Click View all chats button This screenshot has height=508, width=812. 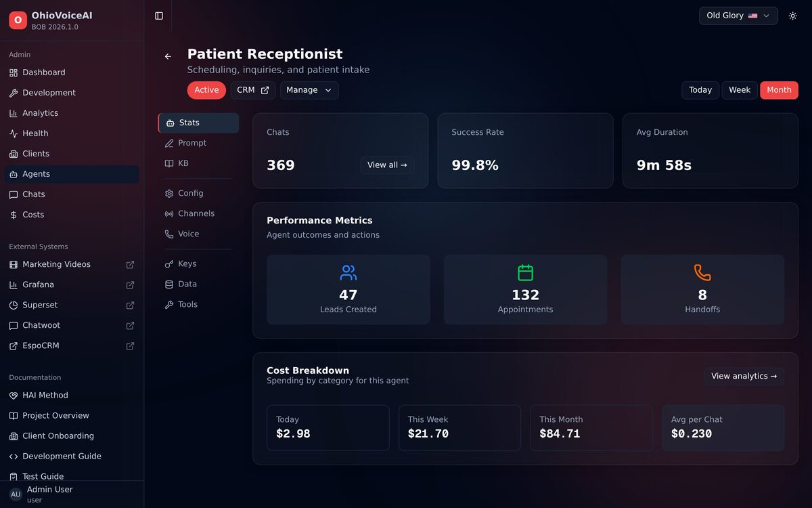click(387, 165)
